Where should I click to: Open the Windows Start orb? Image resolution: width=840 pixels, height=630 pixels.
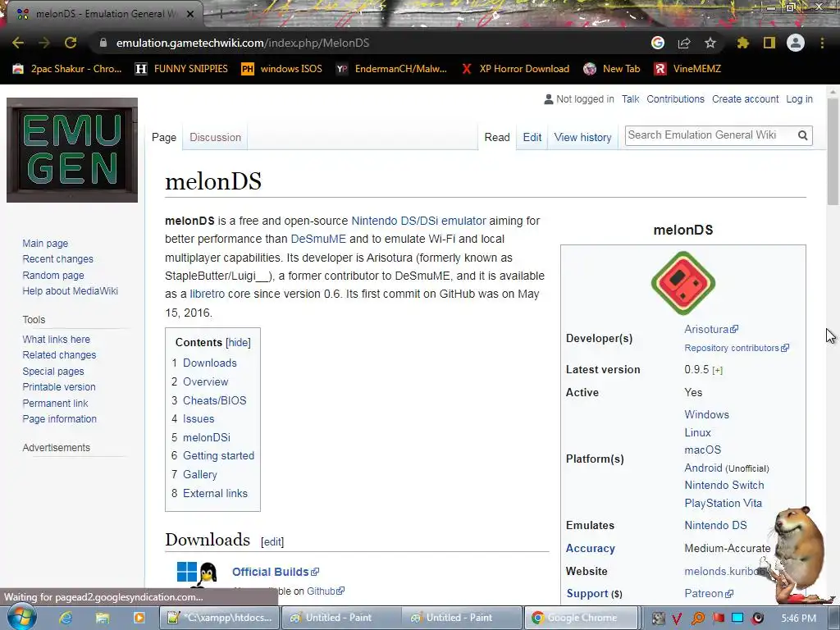[22, 618]
